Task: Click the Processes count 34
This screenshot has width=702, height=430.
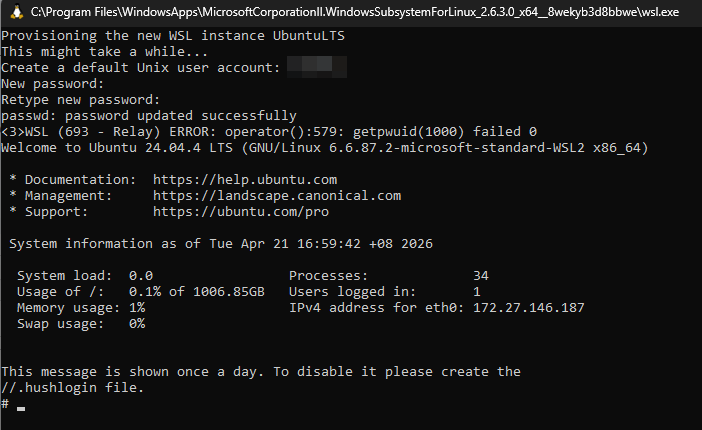Action: pos(481,276)
